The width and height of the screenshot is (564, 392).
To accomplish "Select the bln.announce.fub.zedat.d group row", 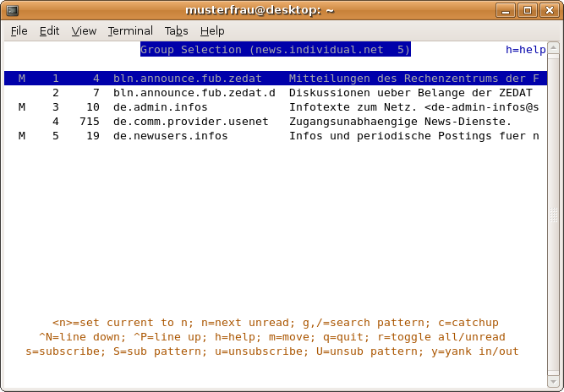I will (276, 93).
